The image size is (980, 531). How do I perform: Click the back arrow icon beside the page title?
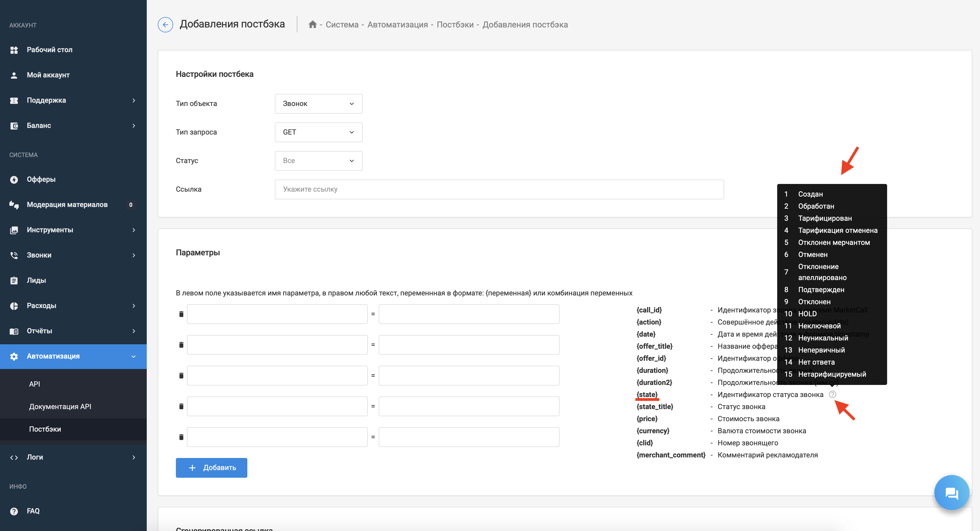click(x=165, y=25)
